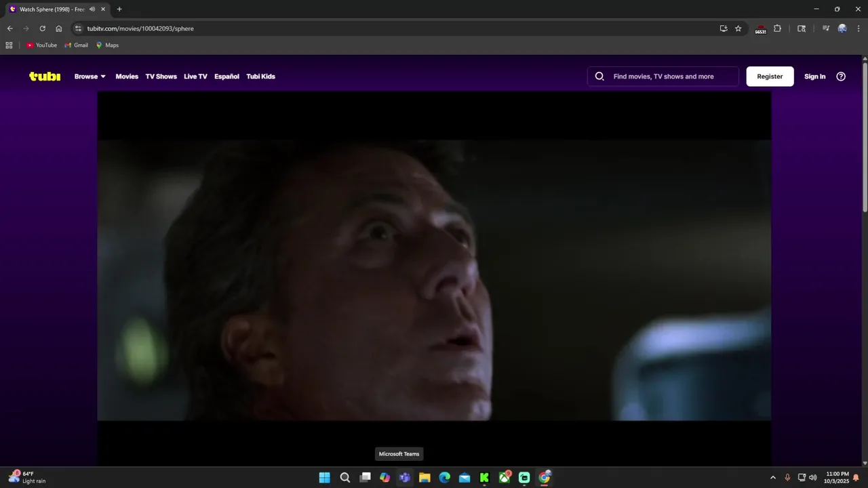868x488 pixels.
Task: Open Task View on taskbar
Action: coord(365,478)
